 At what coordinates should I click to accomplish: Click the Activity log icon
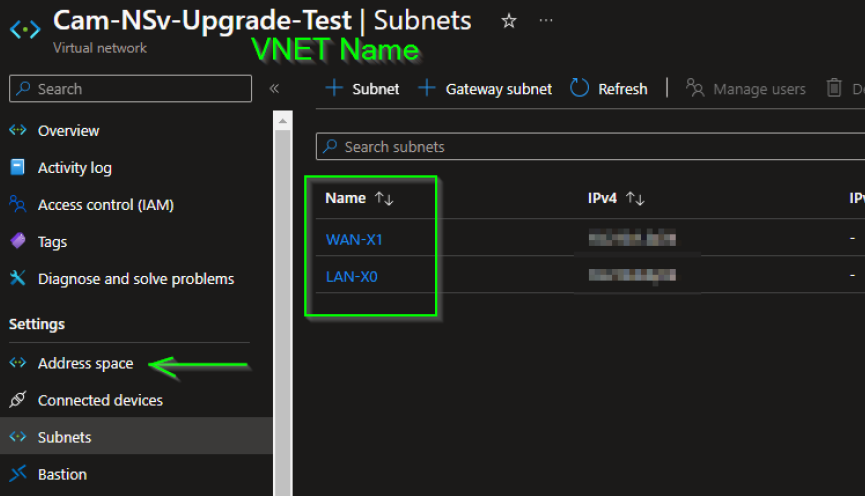[17, 168]
